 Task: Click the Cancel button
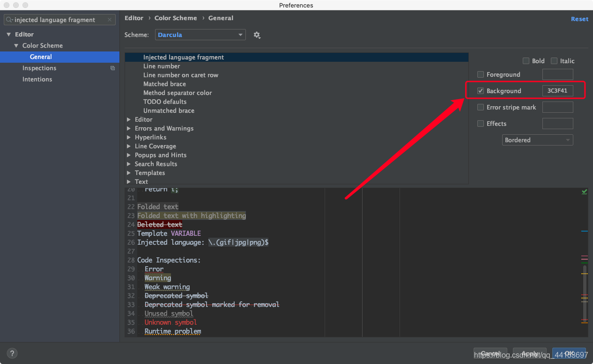[490, 353]
